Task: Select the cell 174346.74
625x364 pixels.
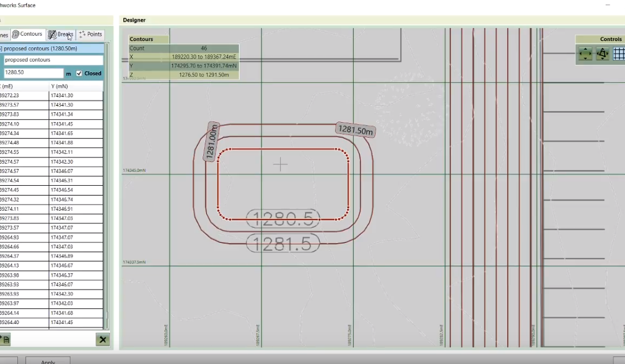Action: [76, 200]
